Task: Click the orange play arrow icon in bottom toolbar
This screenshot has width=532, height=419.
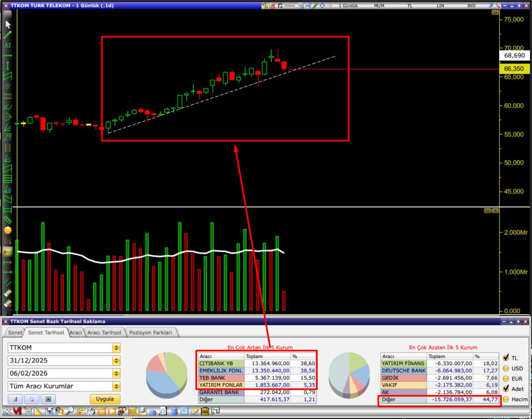Action: (x=112, y=411)
